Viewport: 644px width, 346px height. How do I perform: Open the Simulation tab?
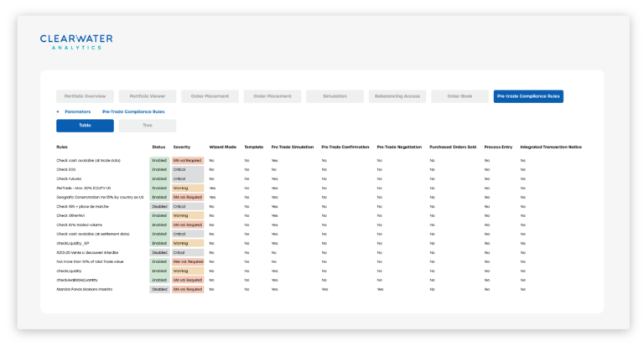tap(335, 96)
